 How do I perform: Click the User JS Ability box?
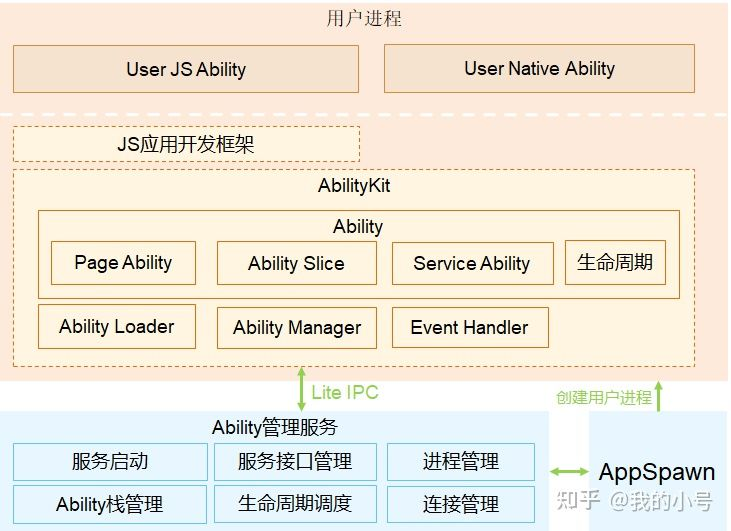point(186,69)
